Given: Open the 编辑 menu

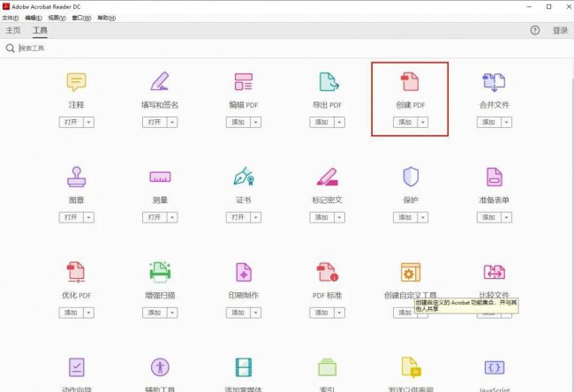Looking at the screenshot, I should point(34,18).
